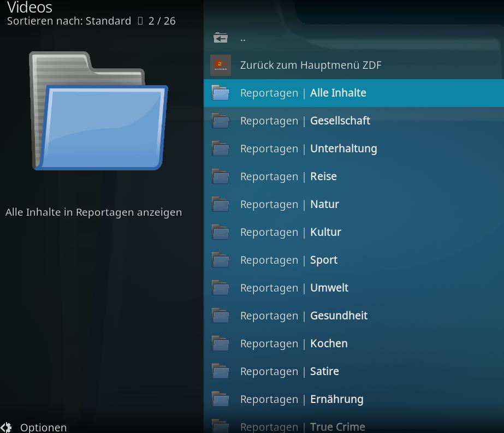Open Reportagen | Kochen category
The height and width of the screenshot is (433, 504).
[354, 343]
